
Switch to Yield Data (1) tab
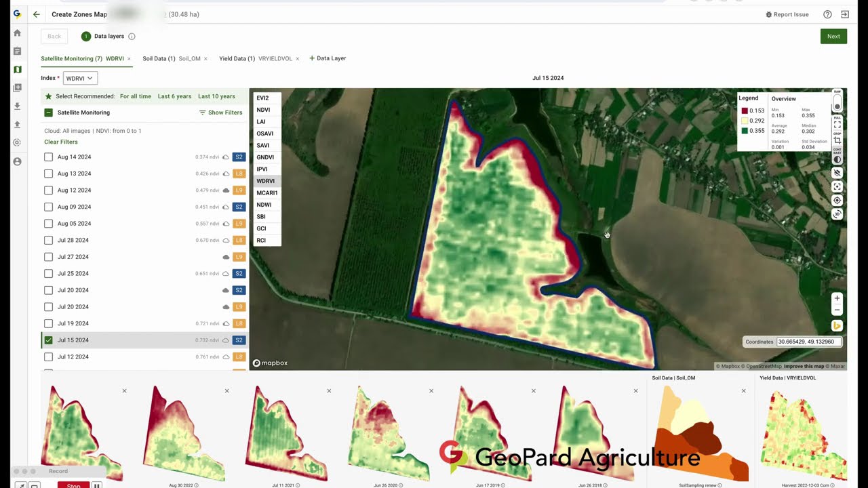point(255,58)
